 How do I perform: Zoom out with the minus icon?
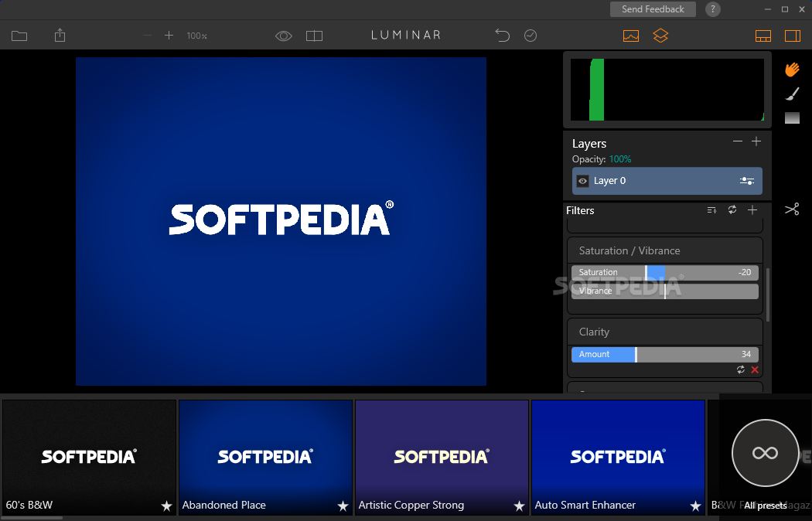coord(147,36)
